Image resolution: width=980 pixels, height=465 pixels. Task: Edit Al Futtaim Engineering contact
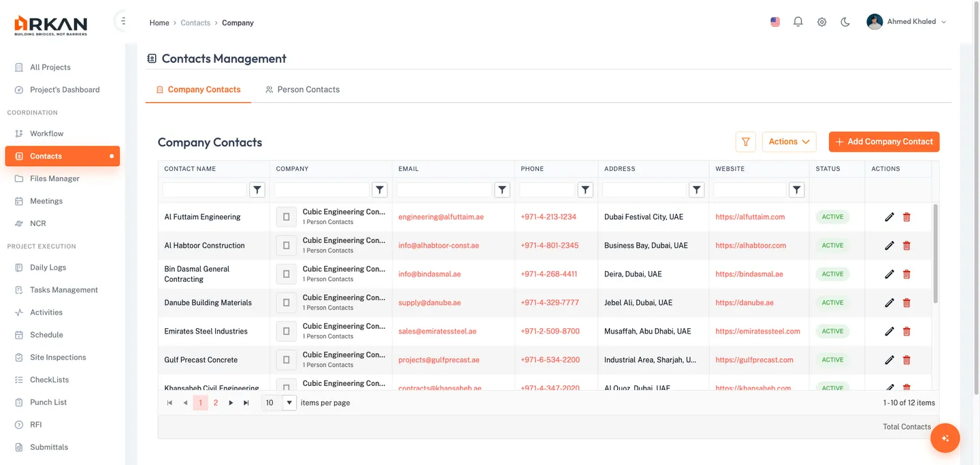(889, 217)
